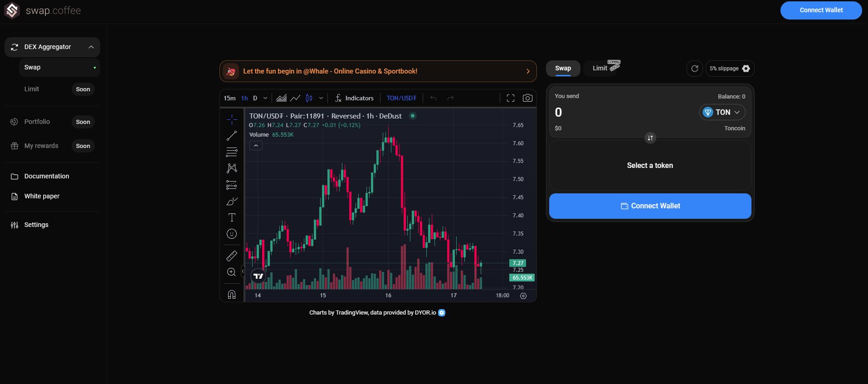Click the top-right Connect Wallet button
The width and height of the screenshot is (868, 384).
click(x=821, y=10)
